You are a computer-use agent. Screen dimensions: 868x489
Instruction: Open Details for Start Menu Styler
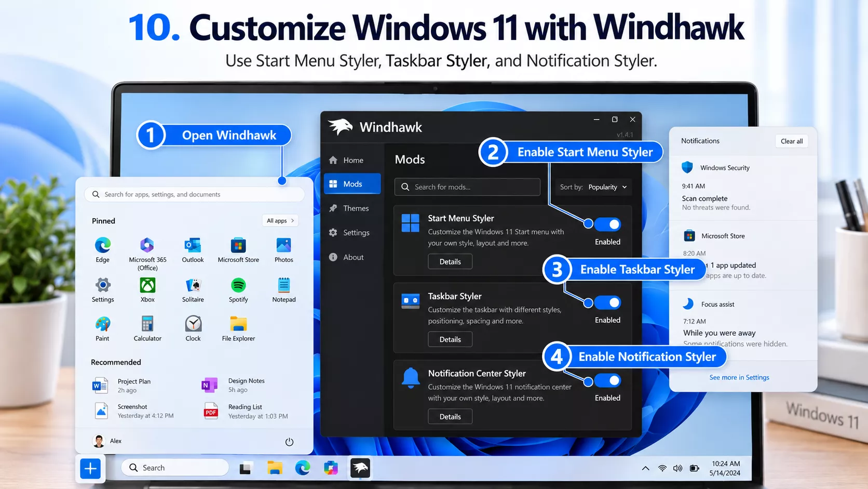pyautogui.click(x=450, y=261)
